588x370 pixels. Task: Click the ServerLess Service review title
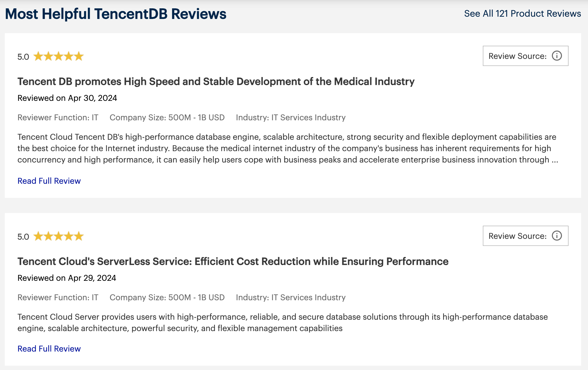(233, 262)
